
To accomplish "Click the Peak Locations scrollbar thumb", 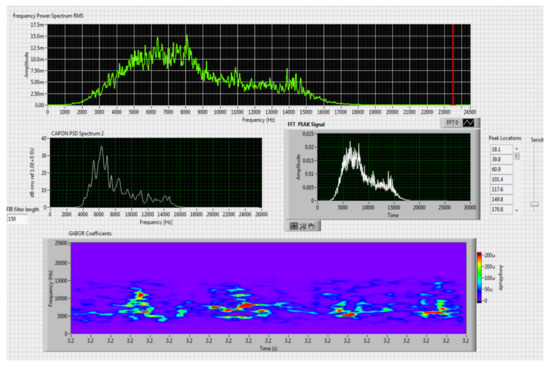I will 516,156.
